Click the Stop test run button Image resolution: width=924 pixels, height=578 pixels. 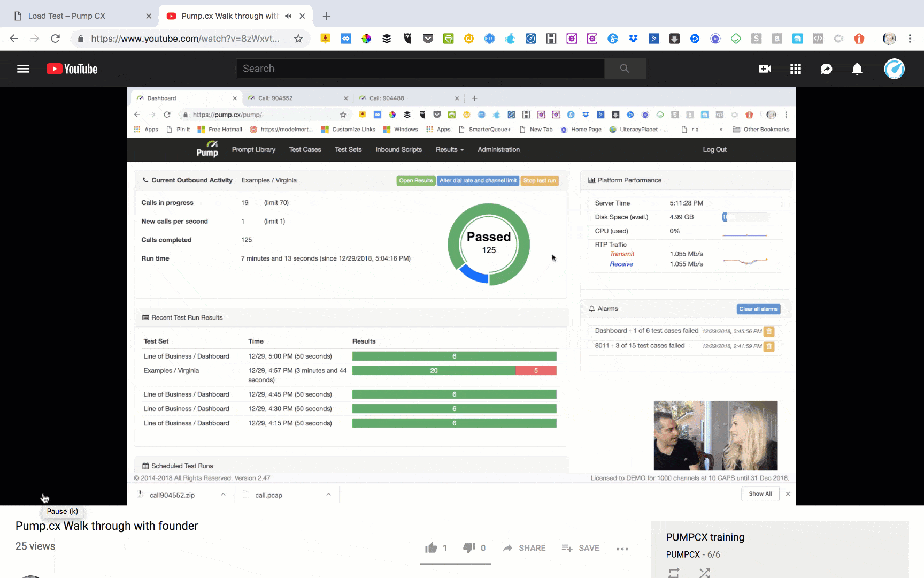[539, 180]
